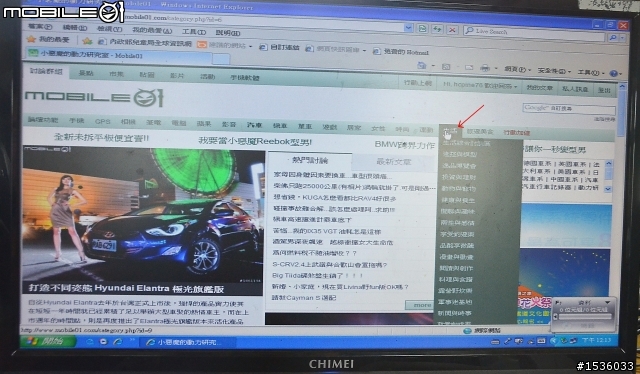This screenshot has width=640, height=374.
Task: Open the 免費的 Hotmail shortcut
Action: (x=401, y=52)
